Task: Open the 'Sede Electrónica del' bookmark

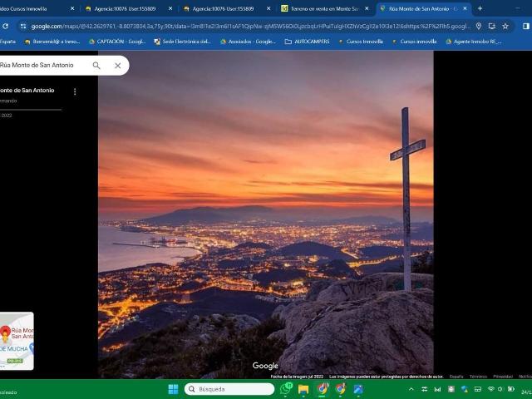Action: [x=181, y=41]
